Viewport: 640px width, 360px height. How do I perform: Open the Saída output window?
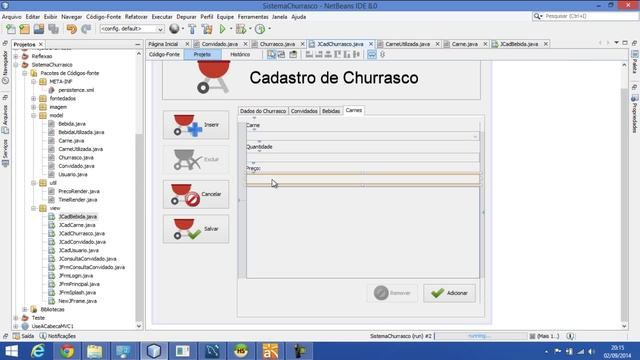pyautogui.click(x=24, y=336)
